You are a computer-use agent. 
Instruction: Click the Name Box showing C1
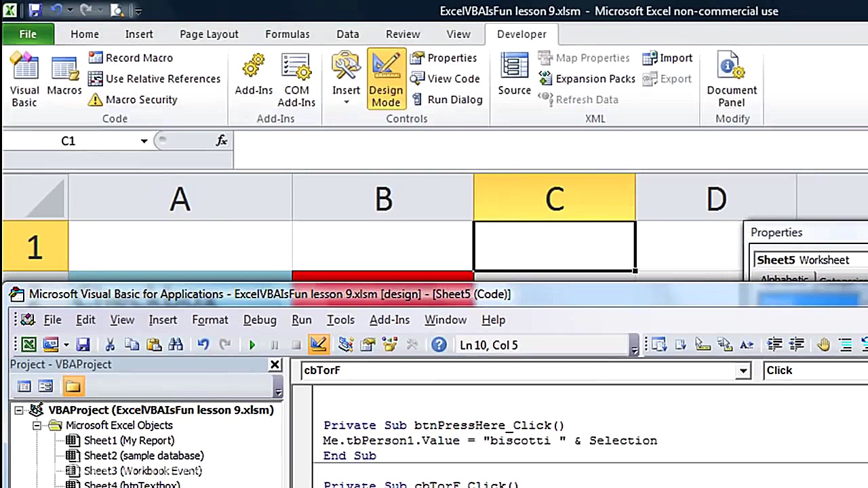(68, 141)
